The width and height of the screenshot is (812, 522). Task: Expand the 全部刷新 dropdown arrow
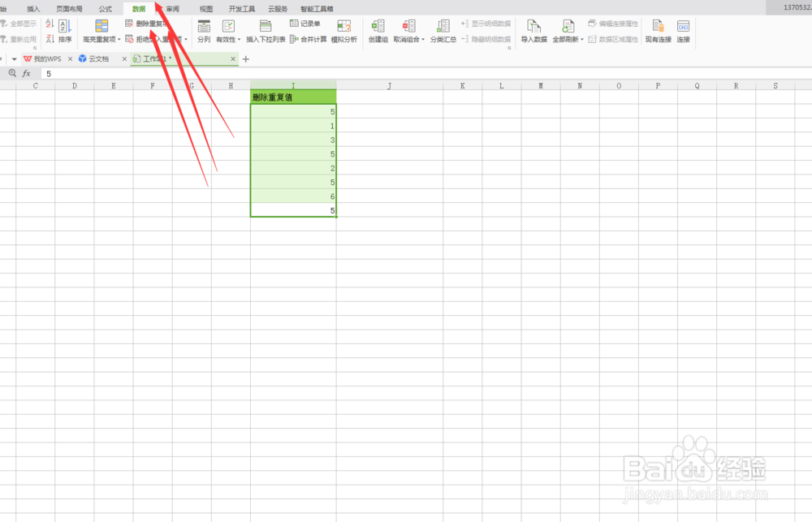click(582, 39)
